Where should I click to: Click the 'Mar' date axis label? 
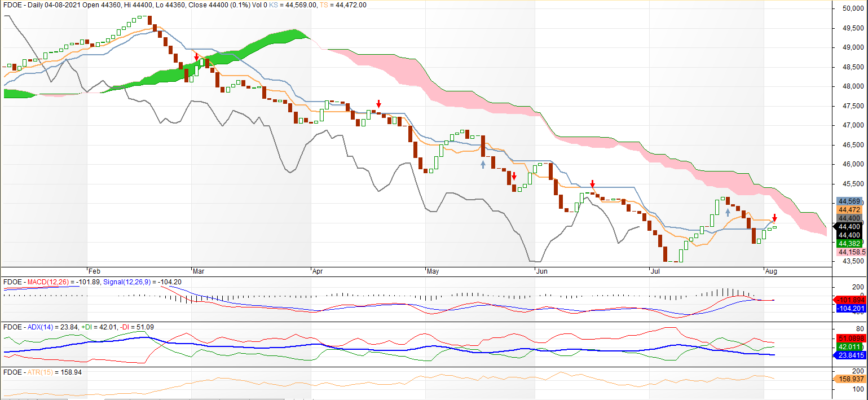[199, 271]
